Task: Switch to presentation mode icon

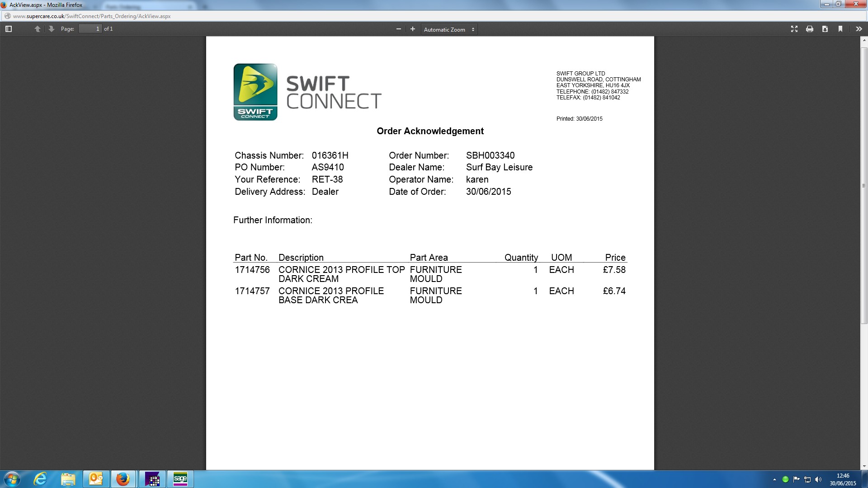Action: click(794, 29)
